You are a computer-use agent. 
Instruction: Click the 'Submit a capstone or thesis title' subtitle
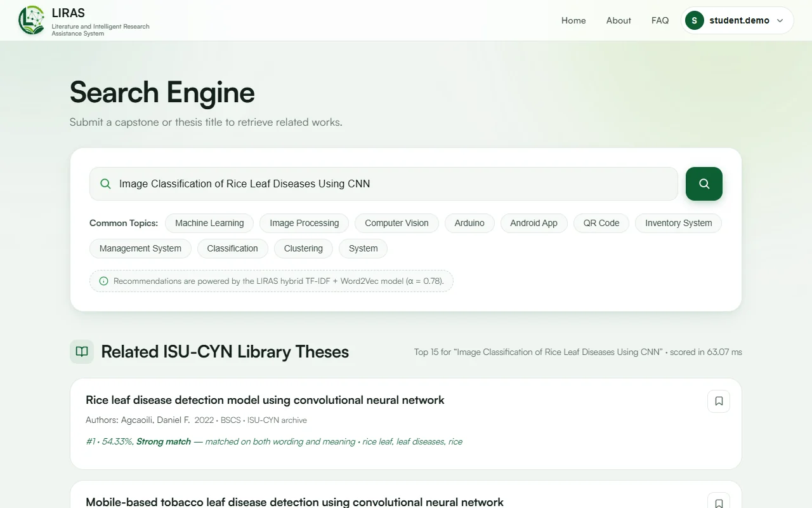pos(206,122)
